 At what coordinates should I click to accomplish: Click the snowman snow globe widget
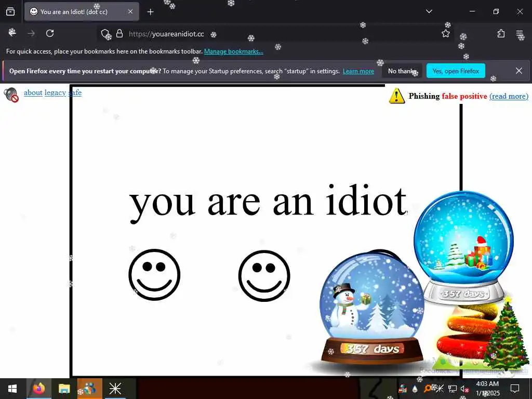372,309
